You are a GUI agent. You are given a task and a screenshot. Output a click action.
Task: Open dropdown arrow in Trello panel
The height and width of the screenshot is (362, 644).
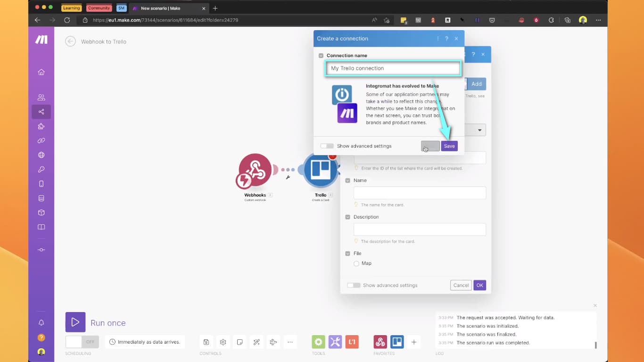pos(480,130)
